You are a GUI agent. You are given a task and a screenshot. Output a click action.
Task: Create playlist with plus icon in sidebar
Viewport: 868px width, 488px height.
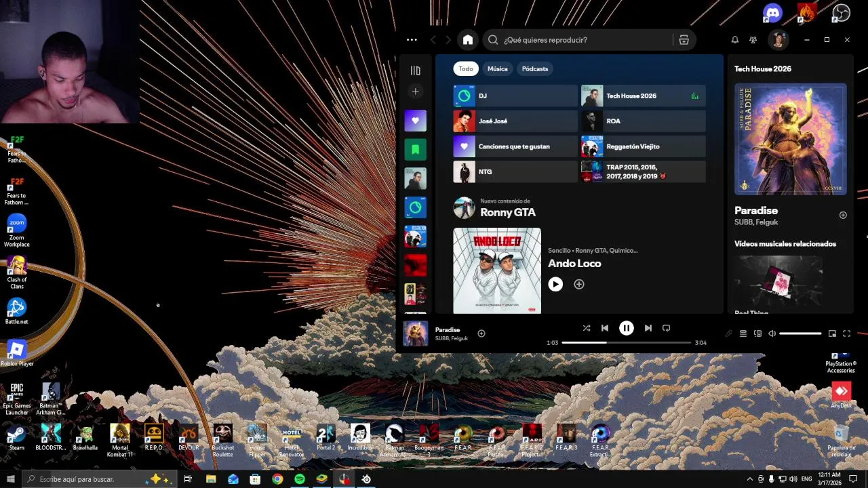pyautogui.click(x=416, y=91)
